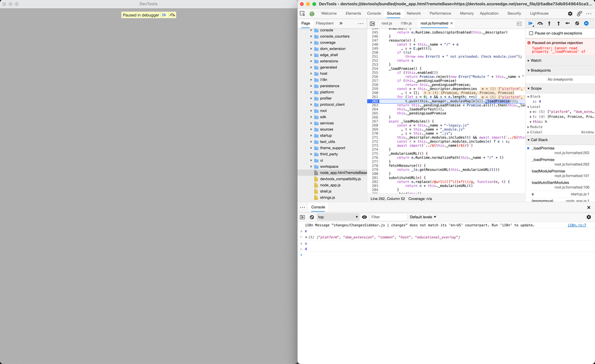
Task: Open the root.js file tab
Action: pos(387,23)
